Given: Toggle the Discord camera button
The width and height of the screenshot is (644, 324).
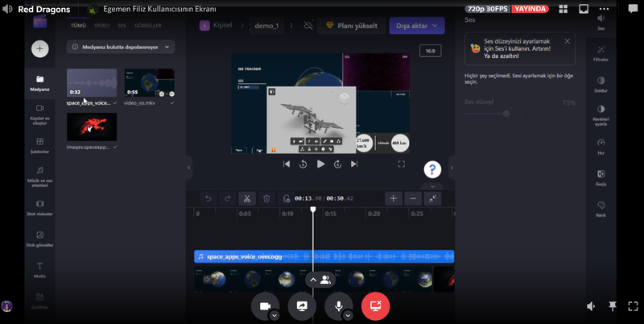Looking at the screenshot, I should tap(264, 306).
